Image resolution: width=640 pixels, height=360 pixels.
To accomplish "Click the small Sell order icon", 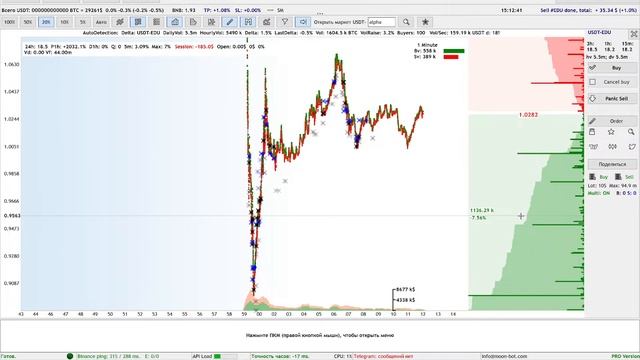I will tap(618, 177).
